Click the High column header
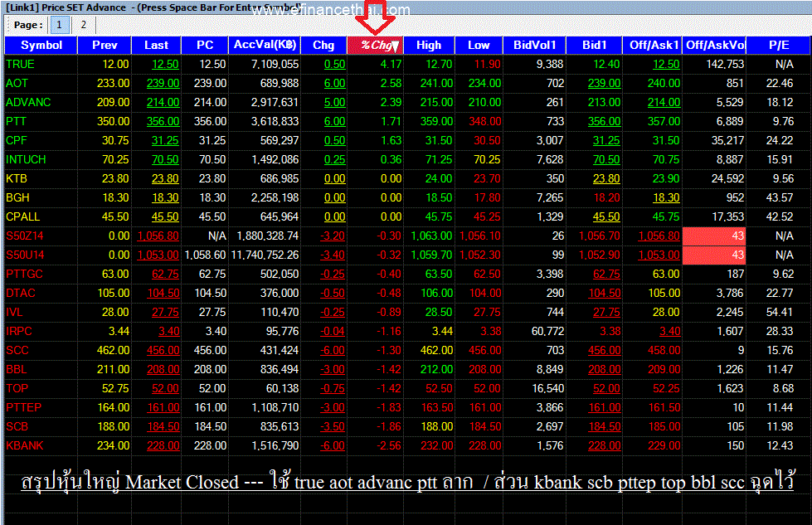The image size is (812, 525). click(x=429, y=45)
